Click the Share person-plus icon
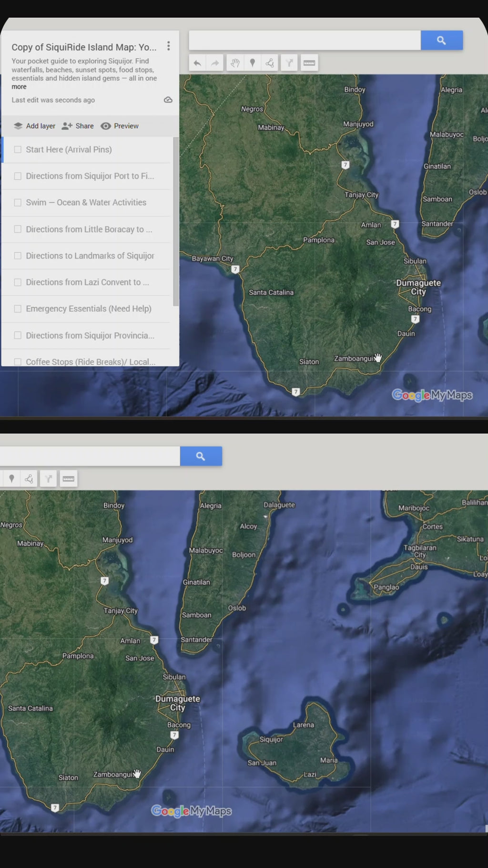This screenshot has height=868, width=488. pyautogui.click(x=67, y=126)
